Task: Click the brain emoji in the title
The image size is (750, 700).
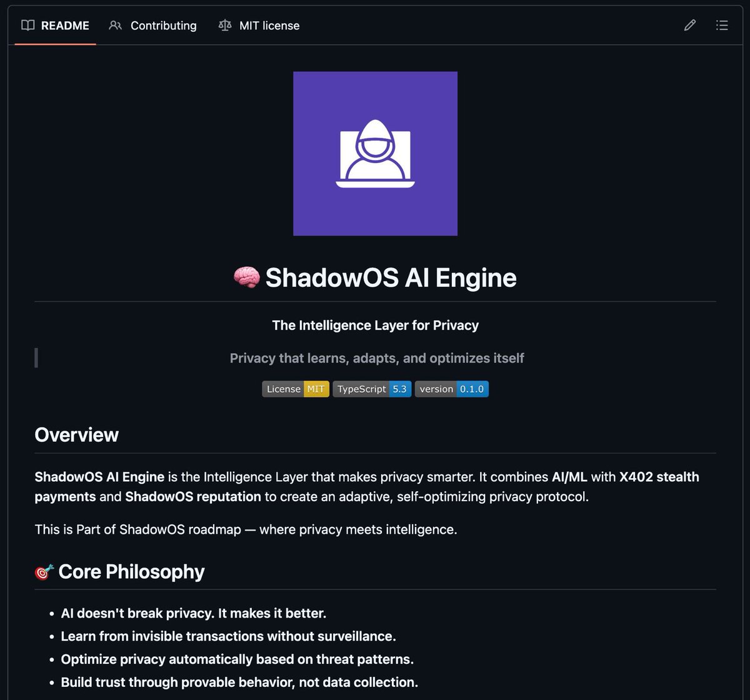Action: pyautogui.click(x=246, y=277)
